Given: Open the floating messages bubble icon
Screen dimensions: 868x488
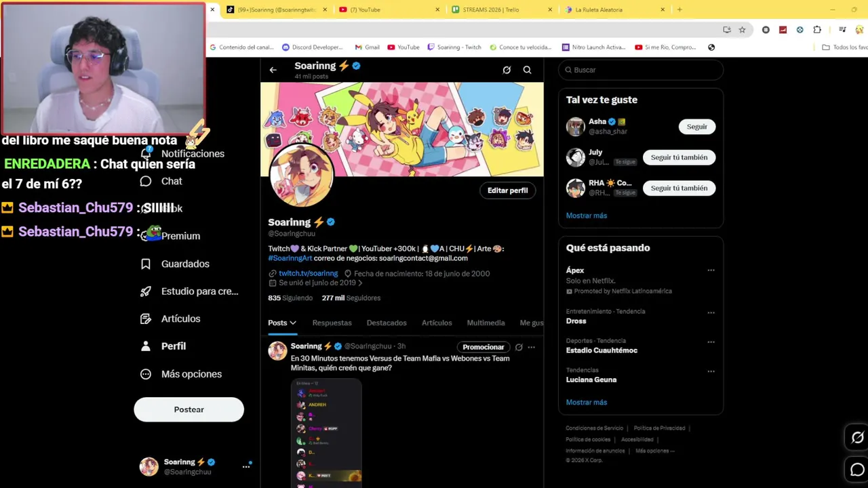Looking at the screenshot, I should (857, 470).
